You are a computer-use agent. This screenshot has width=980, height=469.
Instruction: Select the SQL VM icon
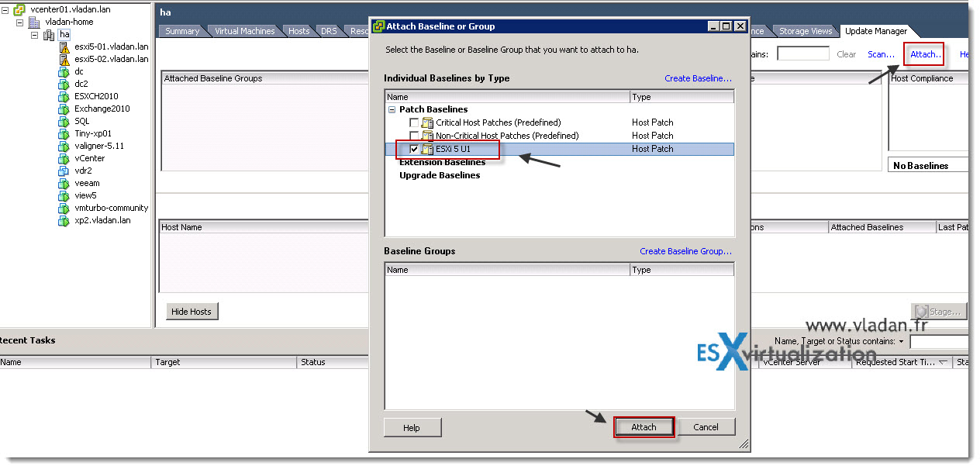coord(64,121)
